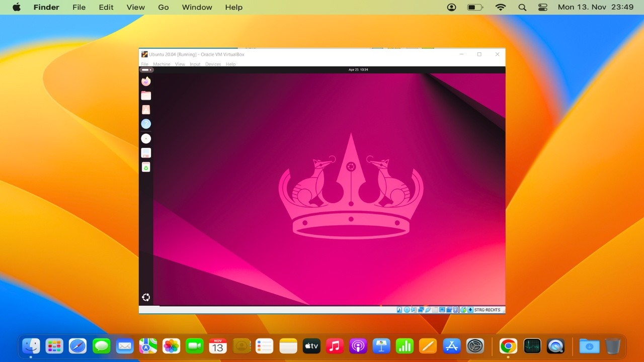
Task: Click the VirtualBox display status icon
Action: click(x=442, y=310)
